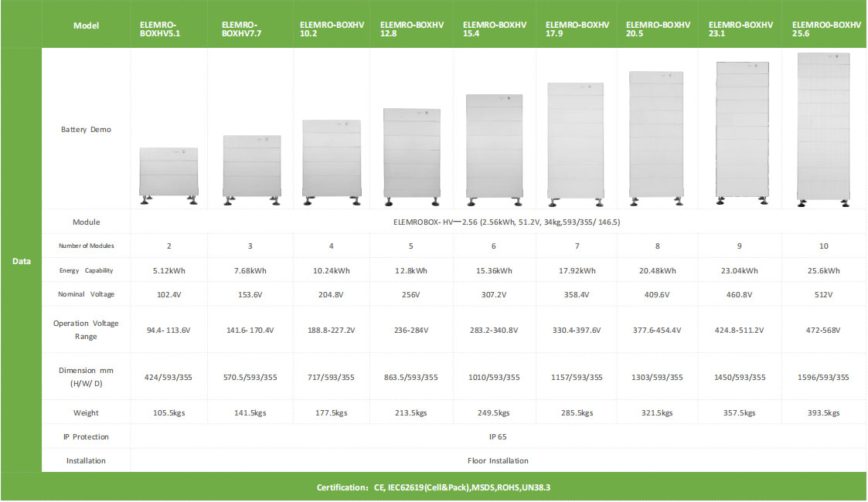Select the 1010/593/355 dimension cell

[494, 378]
